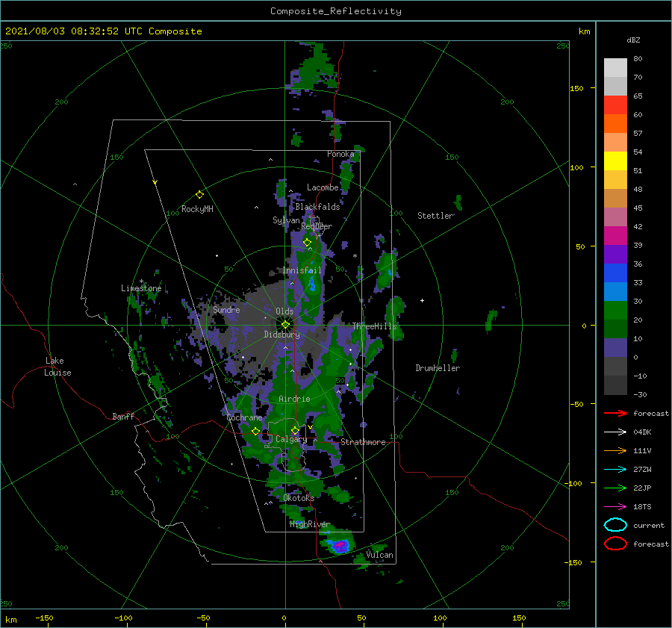Select the dark green 10-20 dBZ swatch
The image size is (672, 628).
click(615, 329)
